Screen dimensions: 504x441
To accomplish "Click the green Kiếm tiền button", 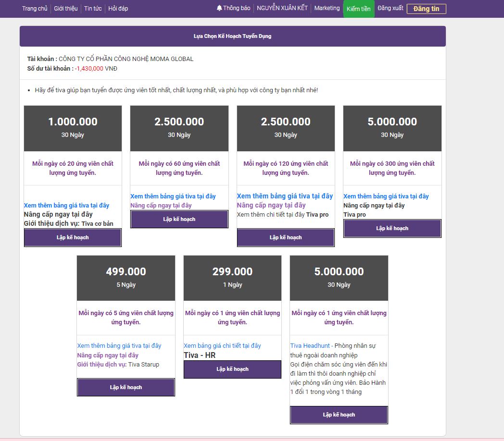I will tap(358, 9).
